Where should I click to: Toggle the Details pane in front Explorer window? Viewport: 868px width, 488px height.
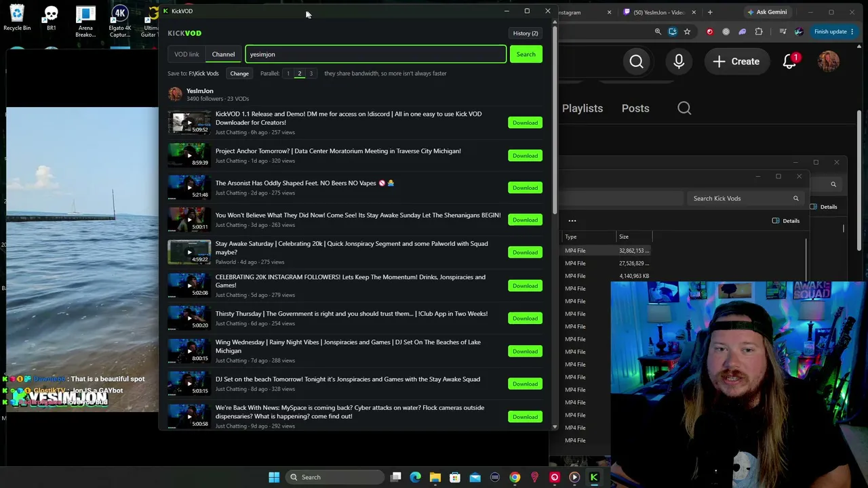coord(786,221)
